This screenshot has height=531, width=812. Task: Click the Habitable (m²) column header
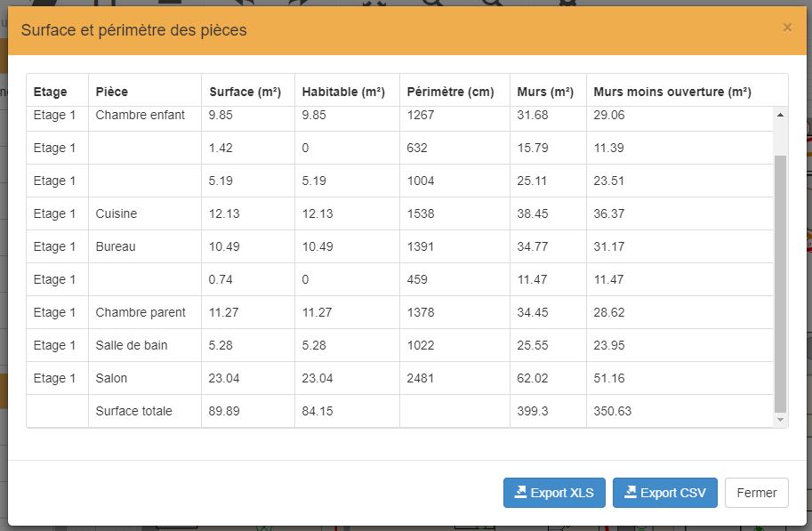343,92
